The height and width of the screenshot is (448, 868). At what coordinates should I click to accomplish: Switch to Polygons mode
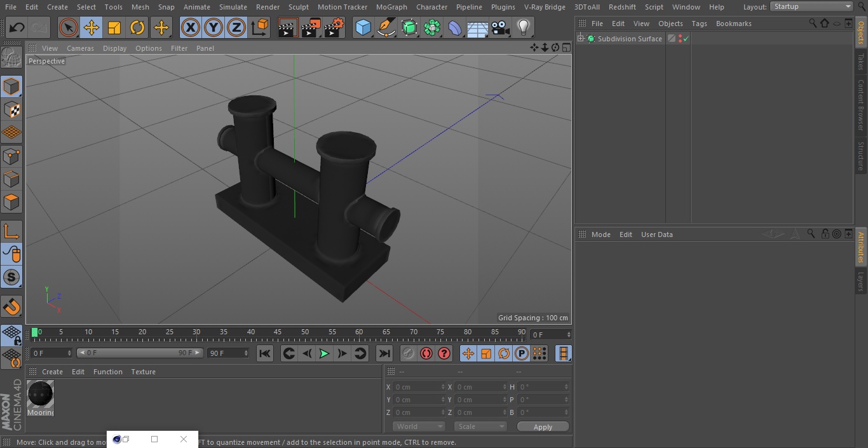(x=11, y=202)
